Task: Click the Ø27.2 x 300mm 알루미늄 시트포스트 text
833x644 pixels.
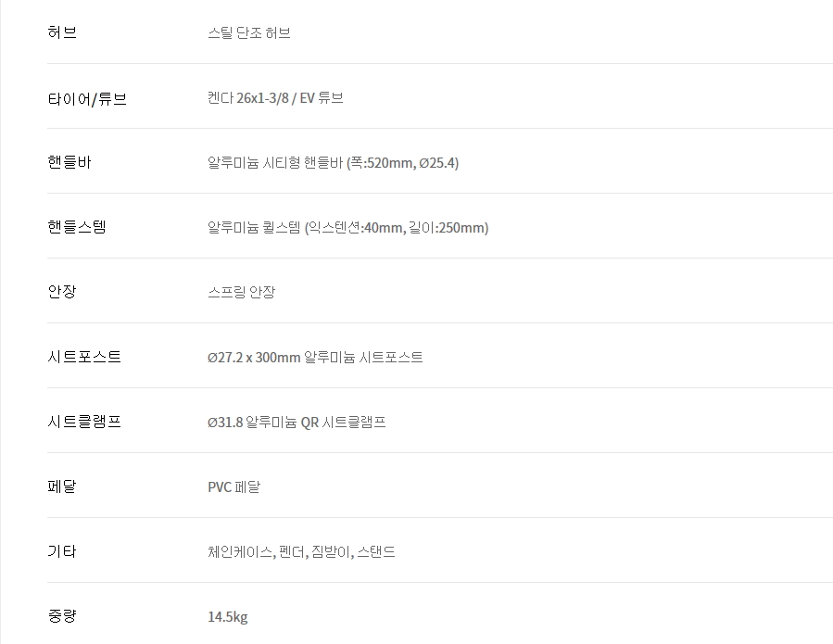Action: click(315, 358)
